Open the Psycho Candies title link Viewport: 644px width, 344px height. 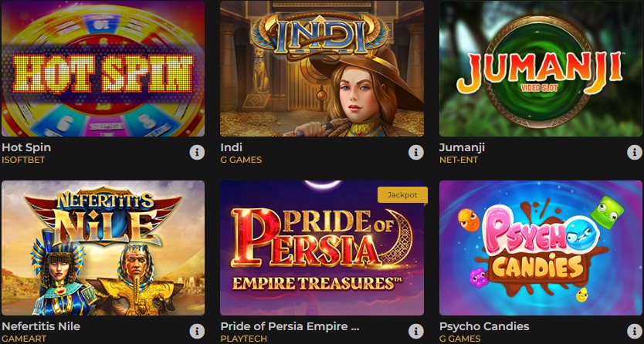pyautogui.click(x=484, y=326)
